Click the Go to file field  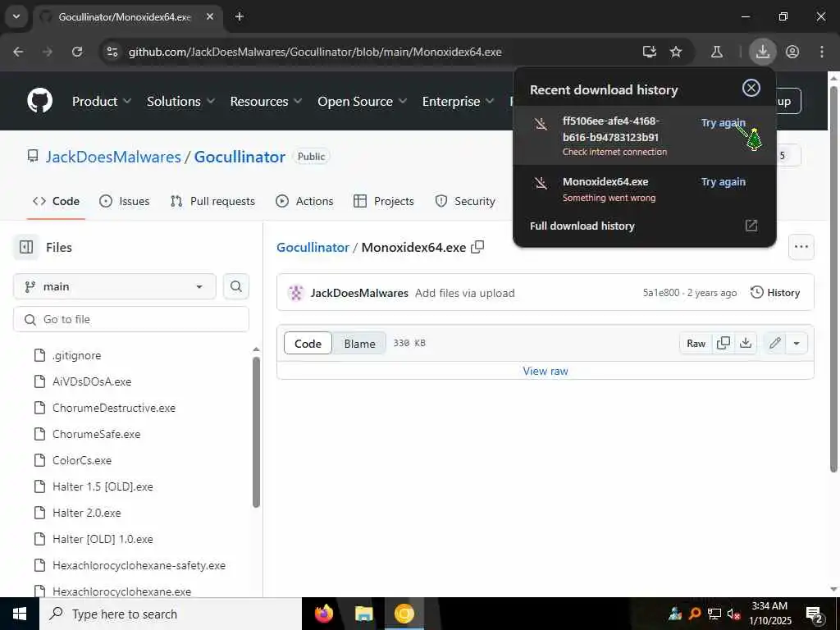click(x=131, y=319)
